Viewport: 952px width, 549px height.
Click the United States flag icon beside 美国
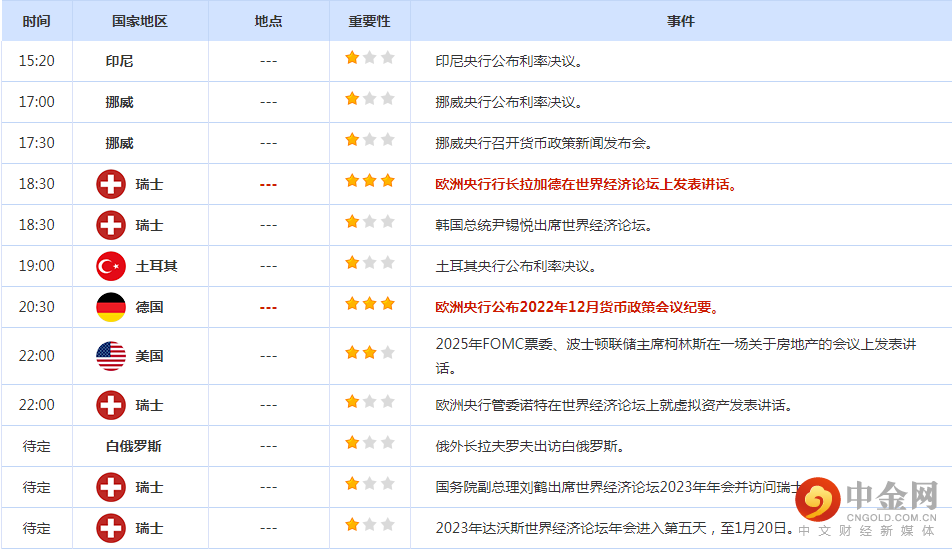(x=110, y=356)
